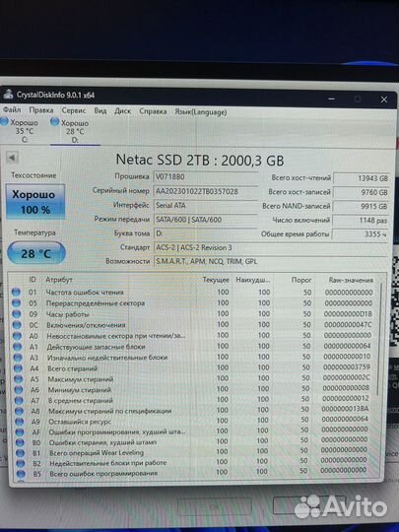Click the status orb for attribute B2

pos(21,463)
